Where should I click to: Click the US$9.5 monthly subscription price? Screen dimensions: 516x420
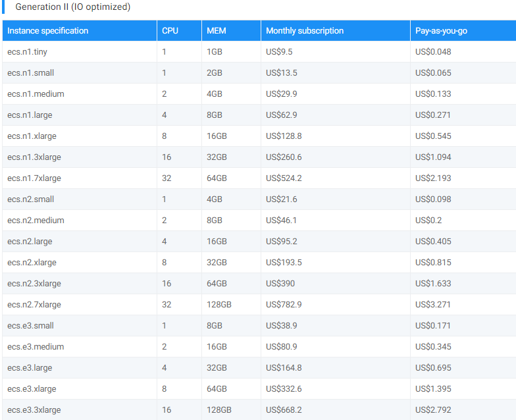pyautogui.click(x=279, y=51)
